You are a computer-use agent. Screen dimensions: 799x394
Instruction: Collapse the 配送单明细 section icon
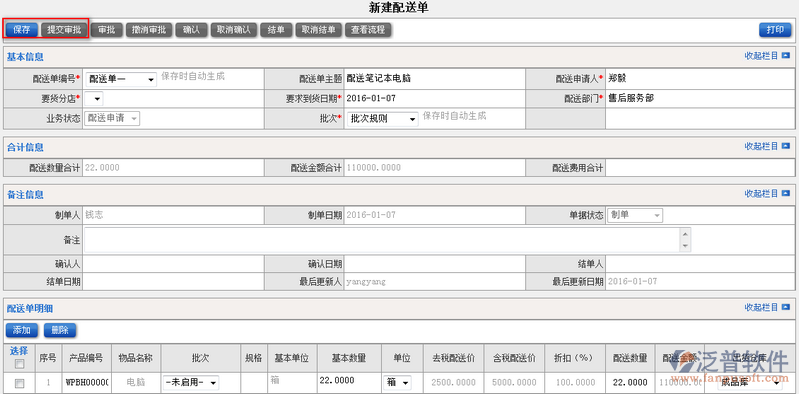(785, 308)
